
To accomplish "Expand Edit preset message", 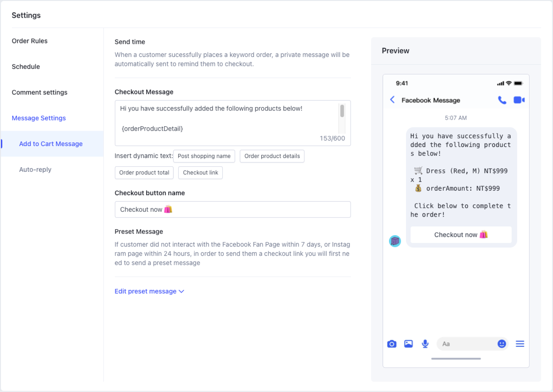I will [149, 291].
